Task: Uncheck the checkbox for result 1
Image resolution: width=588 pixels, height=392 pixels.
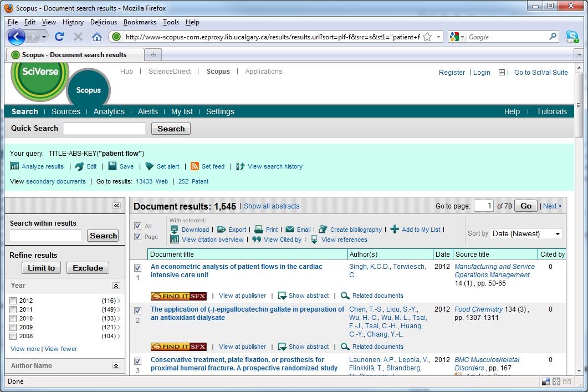Action: 137,268
